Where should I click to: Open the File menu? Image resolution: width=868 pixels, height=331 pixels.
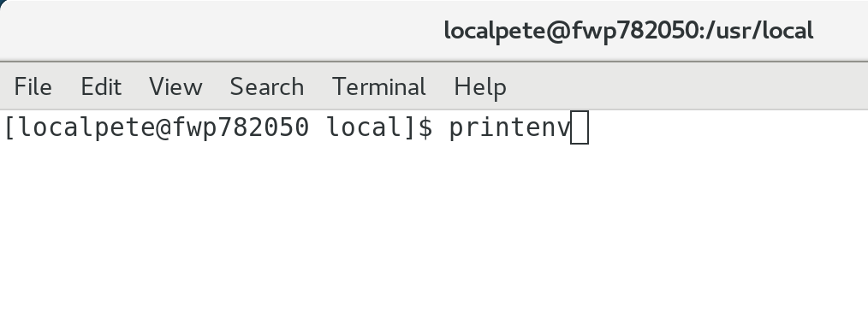pos(33,87)
